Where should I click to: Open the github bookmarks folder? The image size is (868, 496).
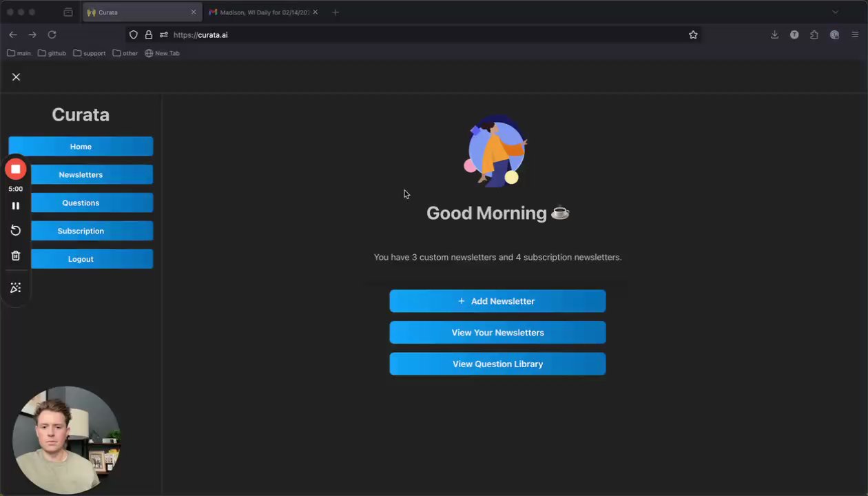coord(52,53)
